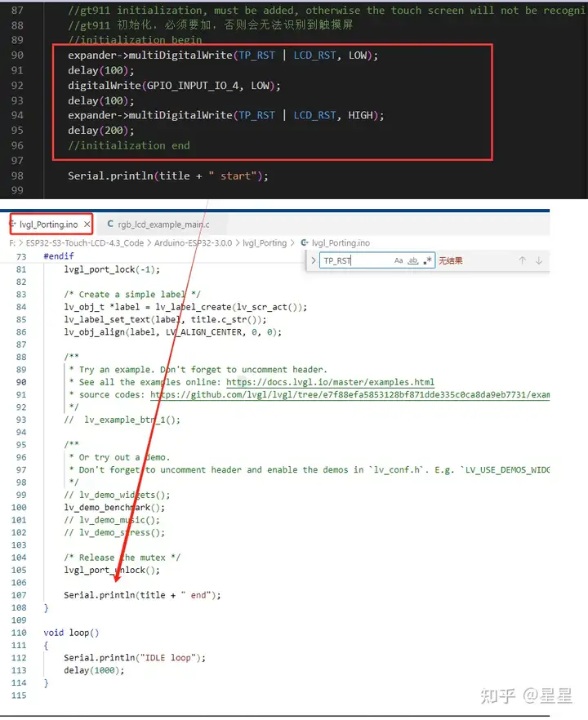Toggle Match Case (Aa) in find box
The width and height of the screenshot is (588, 720).
click(399, 260)
